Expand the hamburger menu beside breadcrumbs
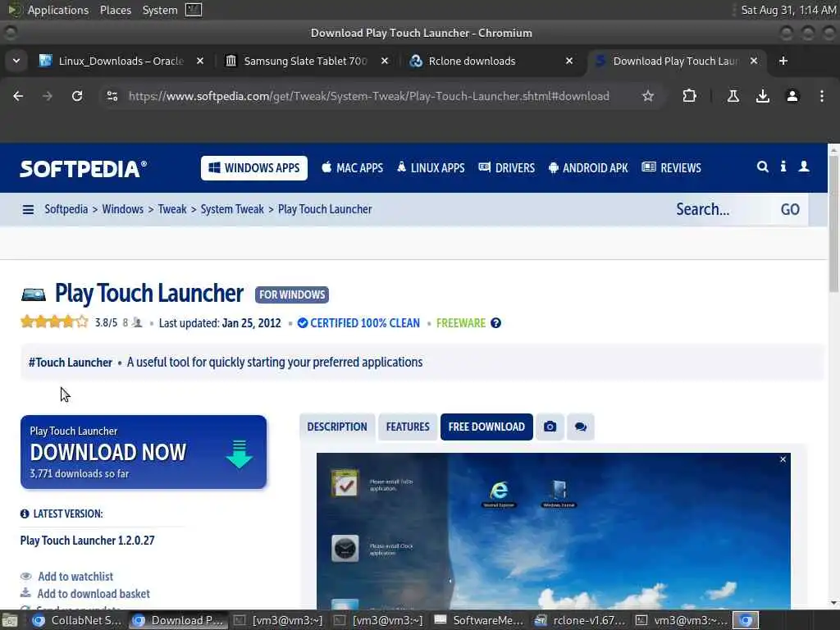The height and width of the screenshot is (630, 840). [x=28, y=209]
